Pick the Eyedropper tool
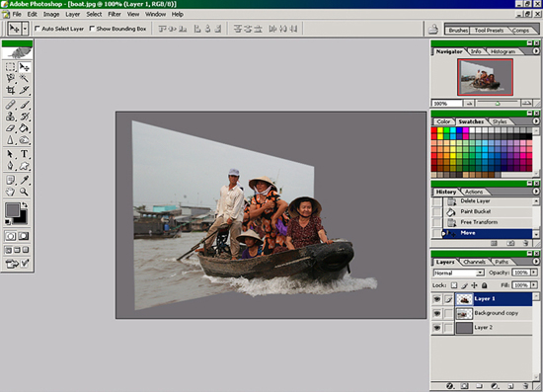 pyautogui.click(x=24, y=180)
